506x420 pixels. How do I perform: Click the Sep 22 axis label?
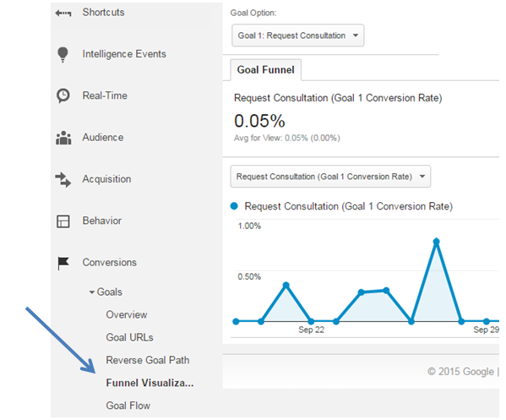pyautogui.click(x=311, y=330)
